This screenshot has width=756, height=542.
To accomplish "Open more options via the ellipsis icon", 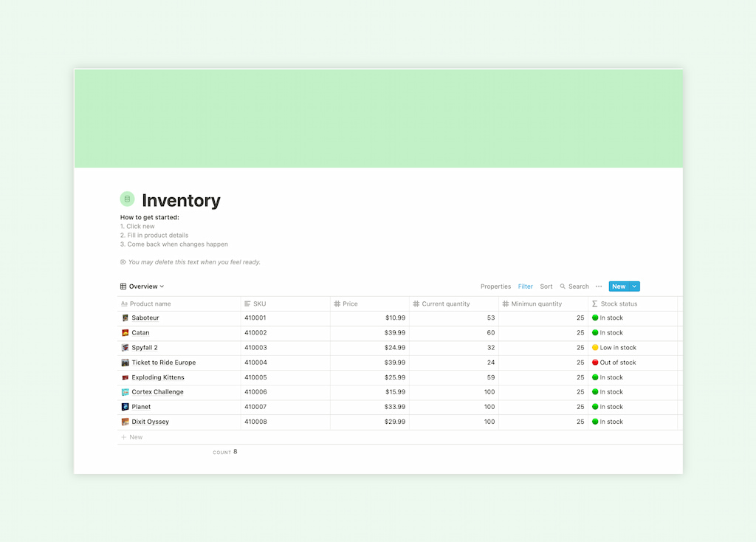I will coord(599,286).
